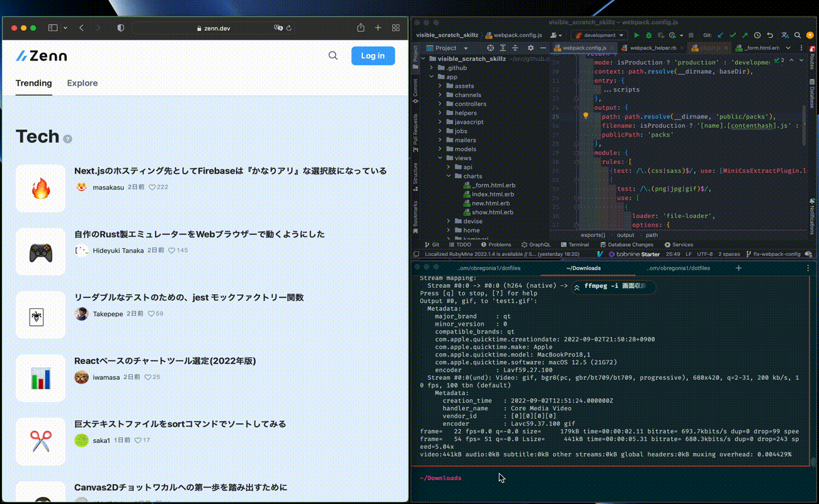Click the orange IDE update icon
This screenshot has width=819, height=504.
tap(810, 35)
